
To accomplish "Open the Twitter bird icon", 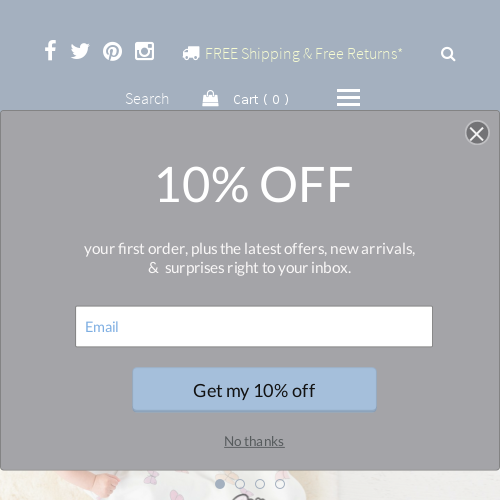I will (80, 51).
